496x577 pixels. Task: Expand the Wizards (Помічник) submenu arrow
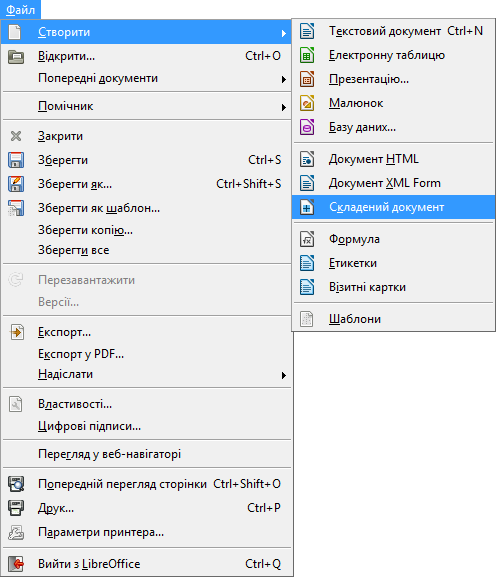283,107
